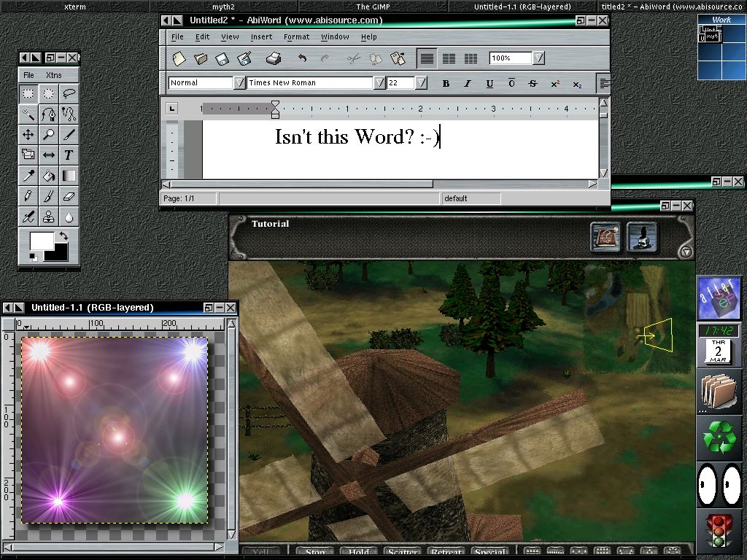747x560 pixels.
Task: Select the Clone stamp tool
Action: tap(48, 216)
